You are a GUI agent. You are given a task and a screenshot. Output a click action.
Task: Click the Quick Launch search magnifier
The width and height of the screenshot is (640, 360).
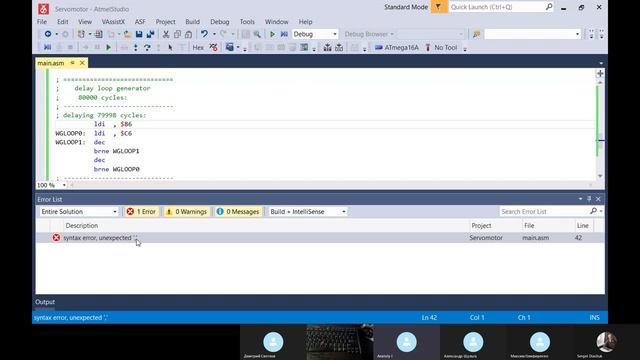tap(549, 7)
